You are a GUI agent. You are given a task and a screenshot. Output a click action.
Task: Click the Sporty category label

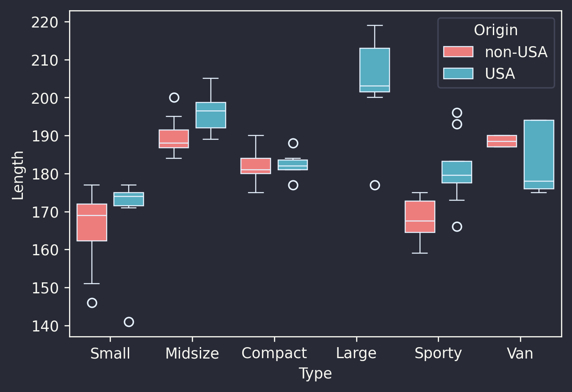[x=438, y=353]
